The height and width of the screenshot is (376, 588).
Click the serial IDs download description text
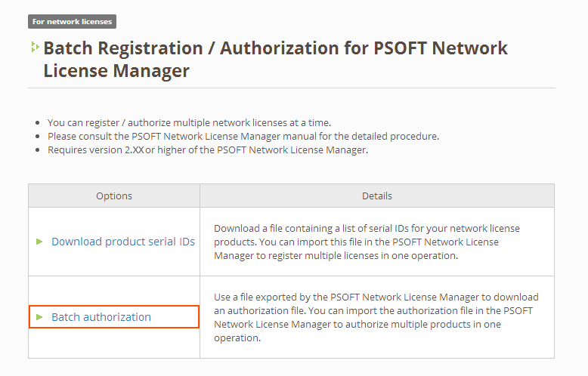tap(367, 242)
